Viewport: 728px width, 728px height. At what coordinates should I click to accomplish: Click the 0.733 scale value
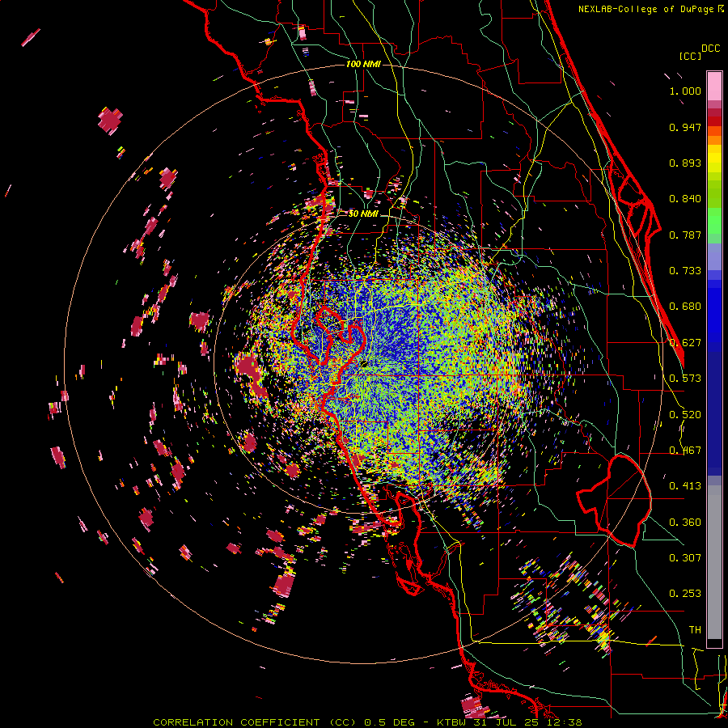pyautogui.click(x=685, y=271)
